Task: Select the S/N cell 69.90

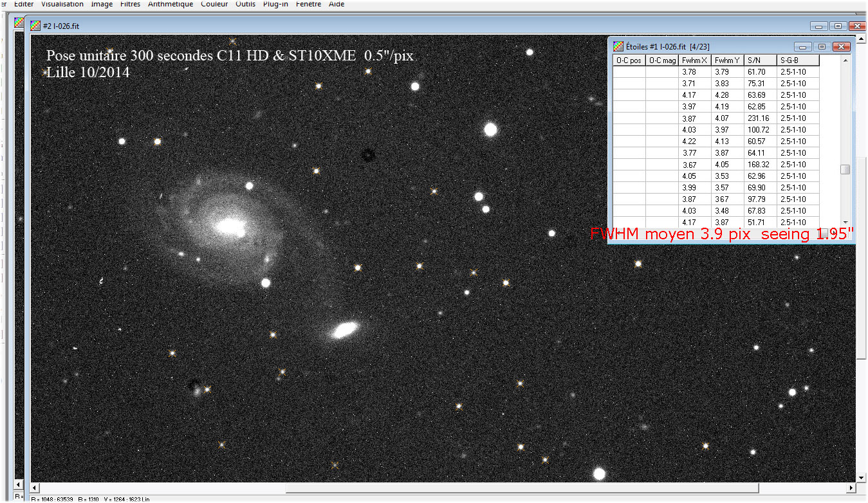Action: click(x=761, y=188)
